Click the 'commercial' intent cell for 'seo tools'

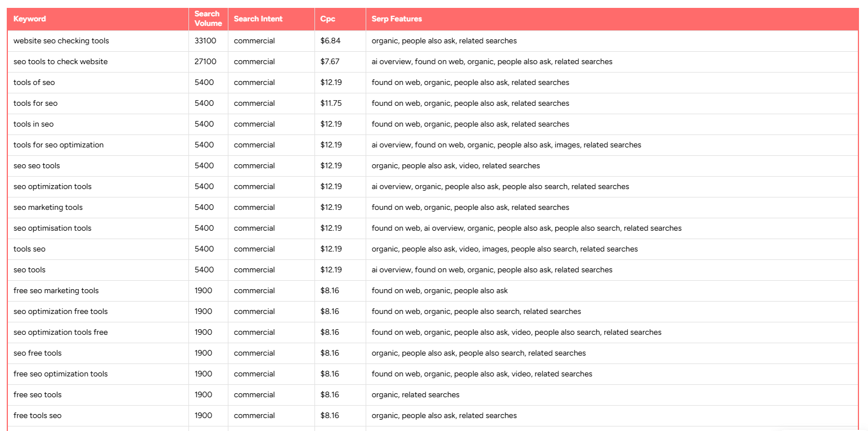(x=254, y=270)
